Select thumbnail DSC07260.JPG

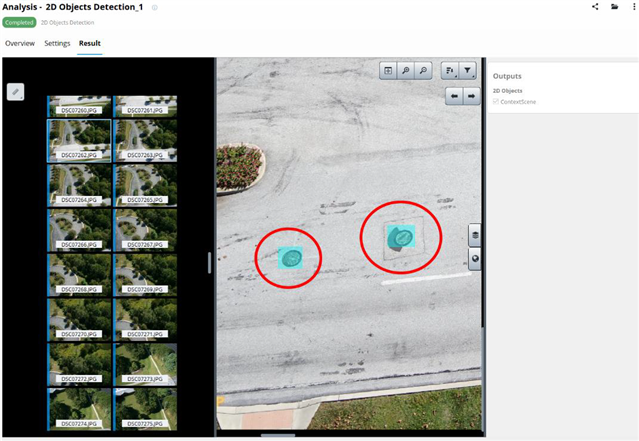point(79,106)
